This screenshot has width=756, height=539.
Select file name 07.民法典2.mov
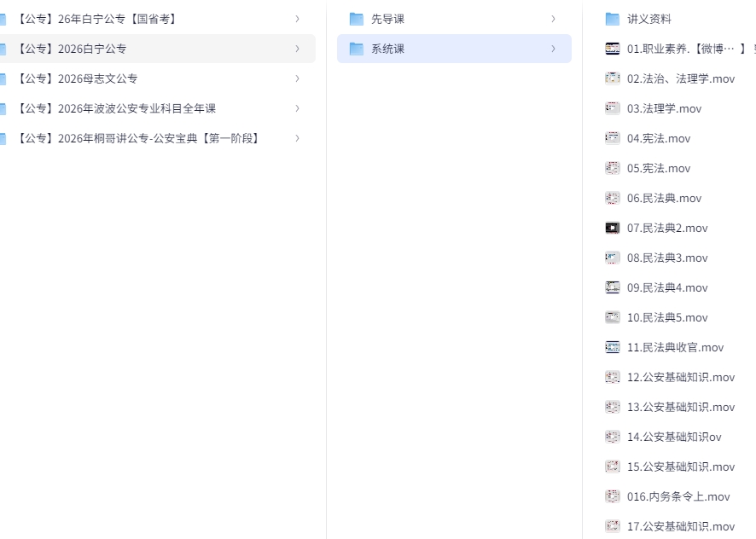(667, 228)
